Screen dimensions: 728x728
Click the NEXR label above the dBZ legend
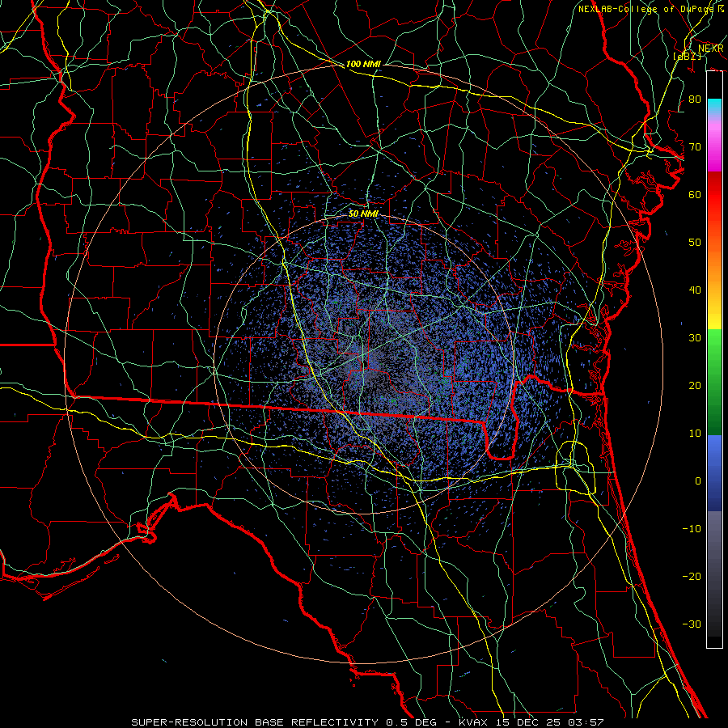pos(711,49)
